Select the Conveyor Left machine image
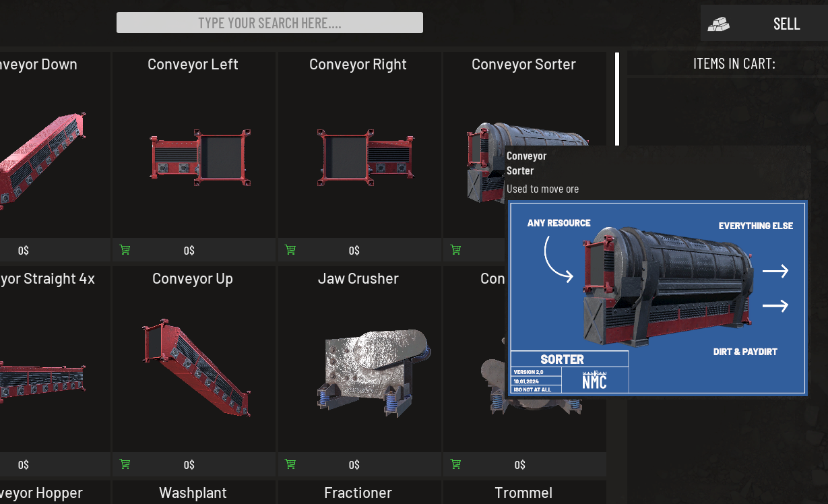828x504 pixels. click(201, 156)
